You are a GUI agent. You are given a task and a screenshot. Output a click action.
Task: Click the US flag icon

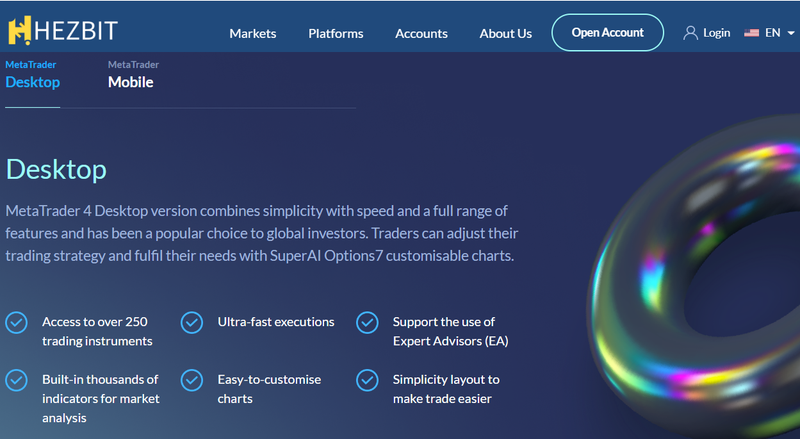(x=751, y=33)
